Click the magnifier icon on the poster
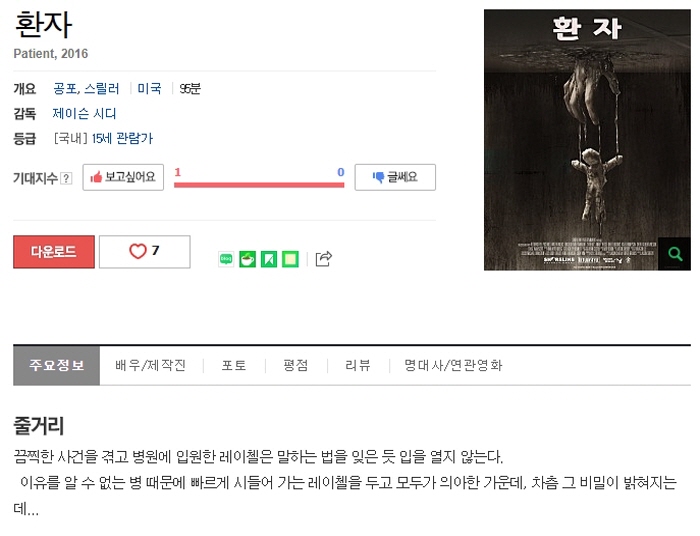Image resolution: width=700 pixels, height=536 pixels. click(x=675, y=254)
